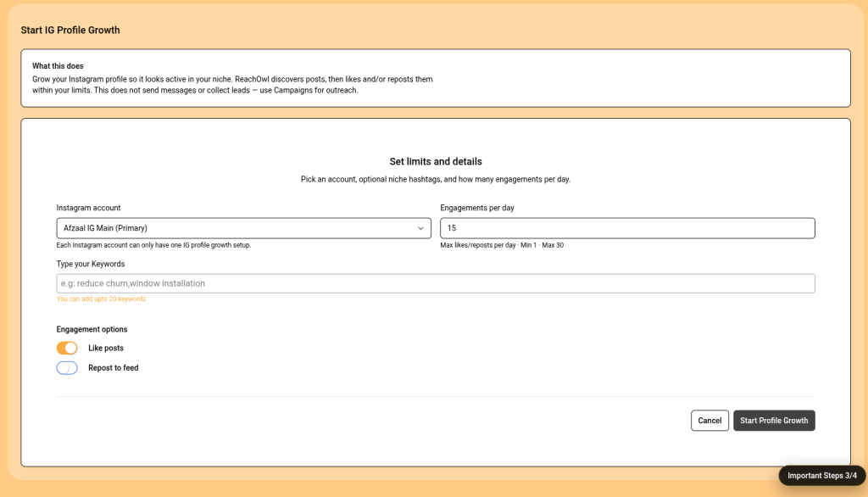Click 'Each Instagram account can only have one' note
Image resolution: width=868 pixels, height=497 pixels.
[x=154, y=245]
